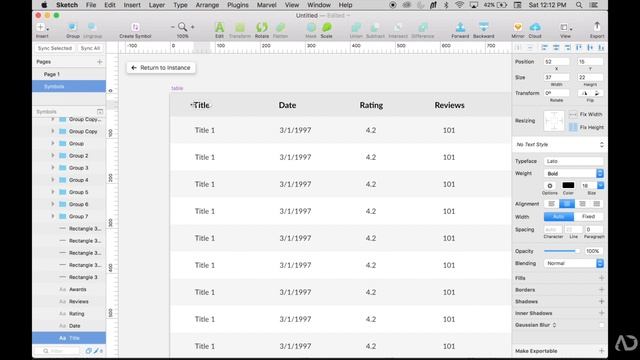This screenshot has height=360, width=640.
Task: Set text alignment to left
Action: click(551, 204)
